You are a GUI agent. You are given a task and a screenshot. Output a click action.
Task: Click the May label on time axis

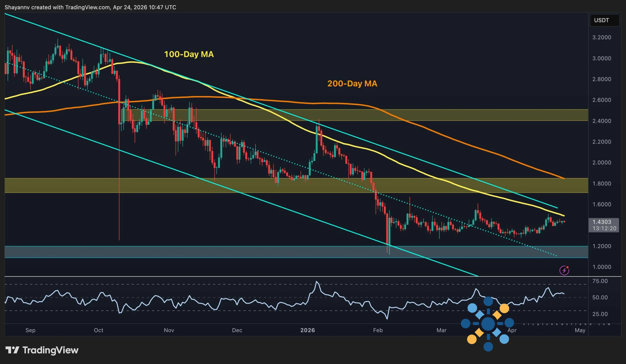coord(580,330)
